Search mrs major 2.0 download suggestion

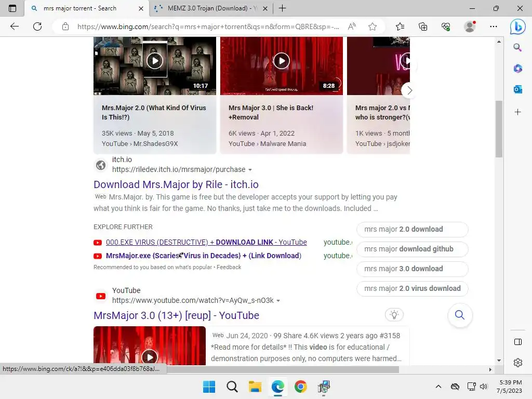(412, 229)
